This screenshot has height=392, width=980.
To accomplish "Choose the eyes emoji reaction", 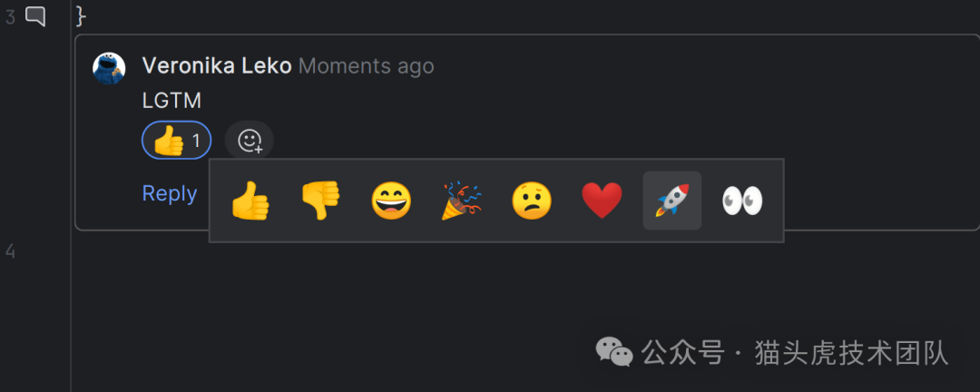I will [x=742, y=201].
